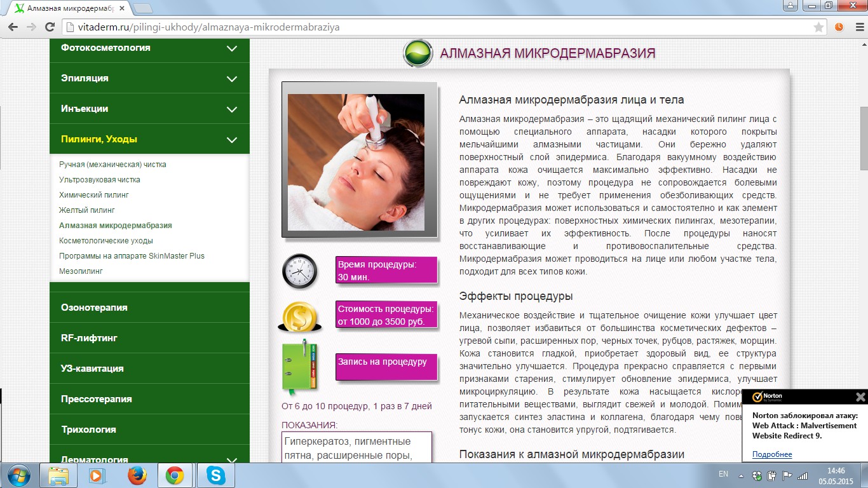
Task: Close the Norton notification popup
Action: click(860, 397)
